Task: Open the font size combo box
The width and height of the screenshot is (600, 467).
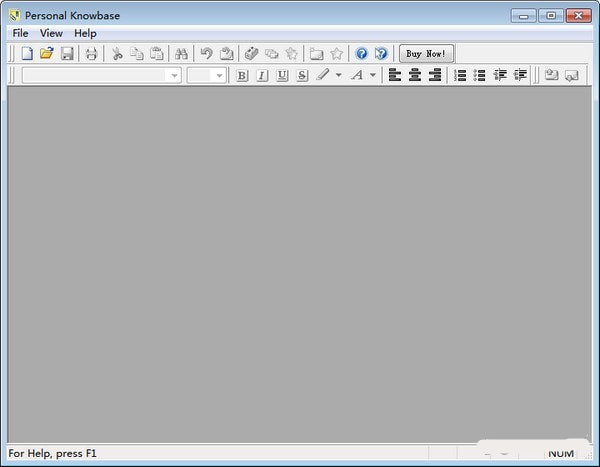Action: tap(206, 75)
